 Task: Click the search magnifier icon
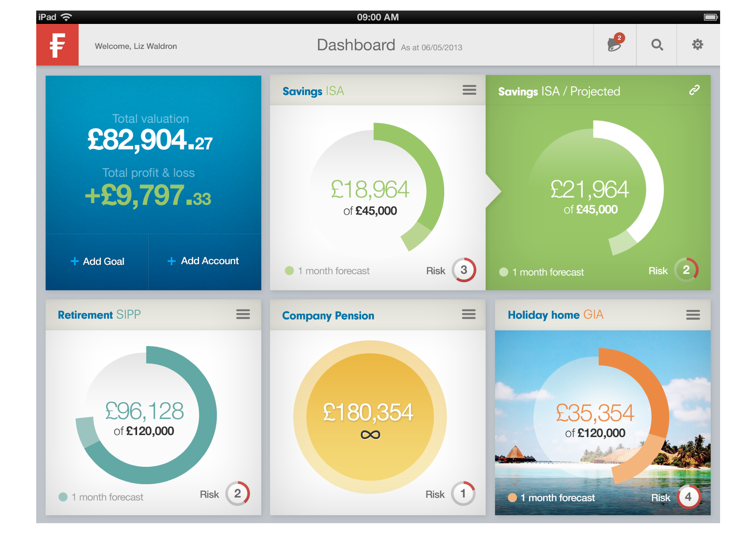coord(657,44)
